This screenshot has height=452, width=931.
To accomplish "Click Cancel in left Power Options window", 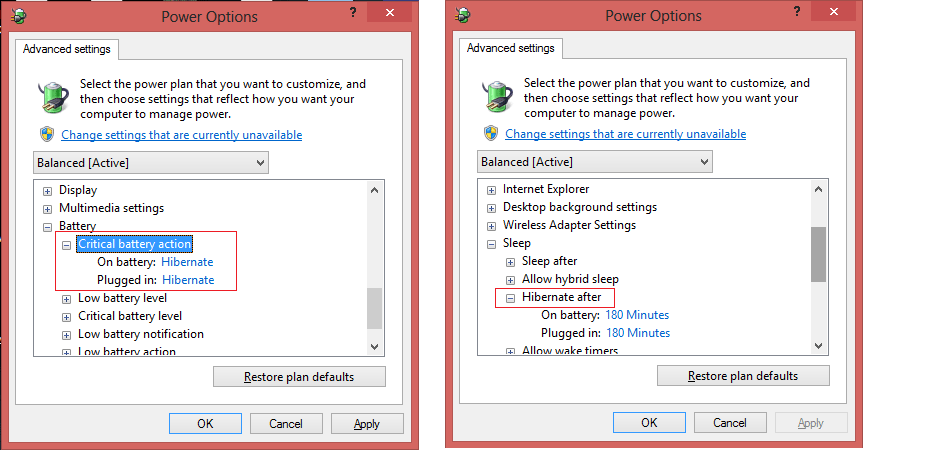I will (x=286, y=423).
